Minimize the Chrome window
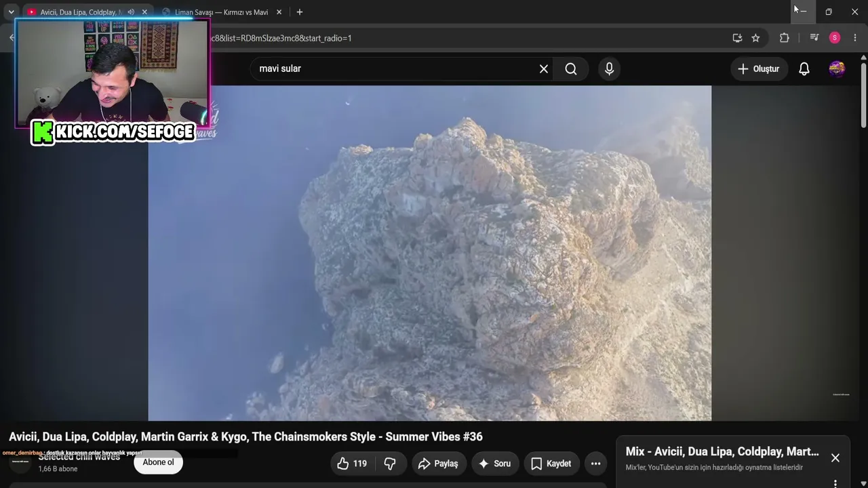The image size is (868, 488). coord(803,12)
